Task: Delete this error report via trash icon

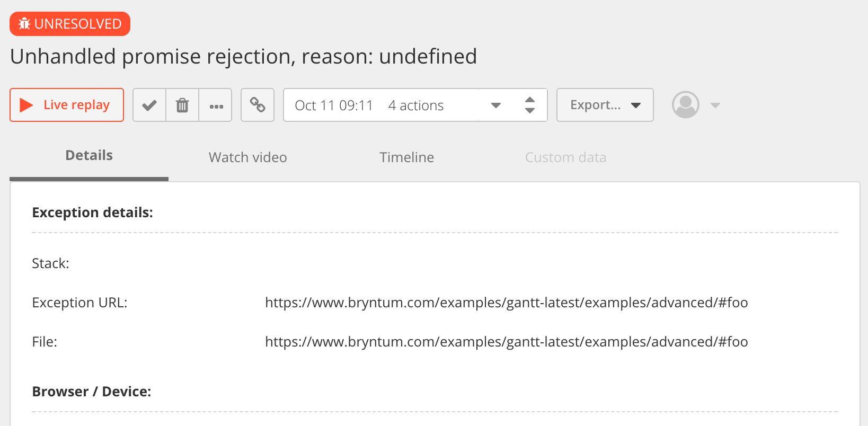Action: pos(182,105)
